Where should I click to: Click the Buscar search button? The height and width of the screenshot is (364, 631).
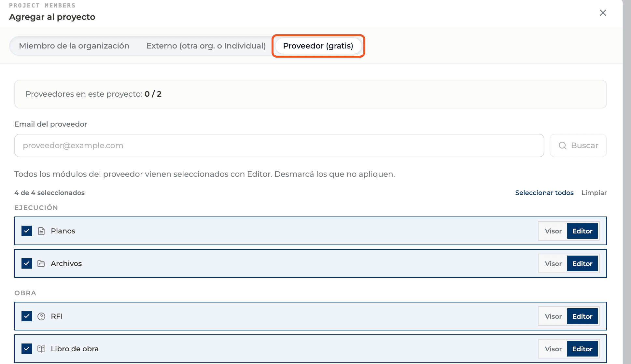[x=578, y=146]
